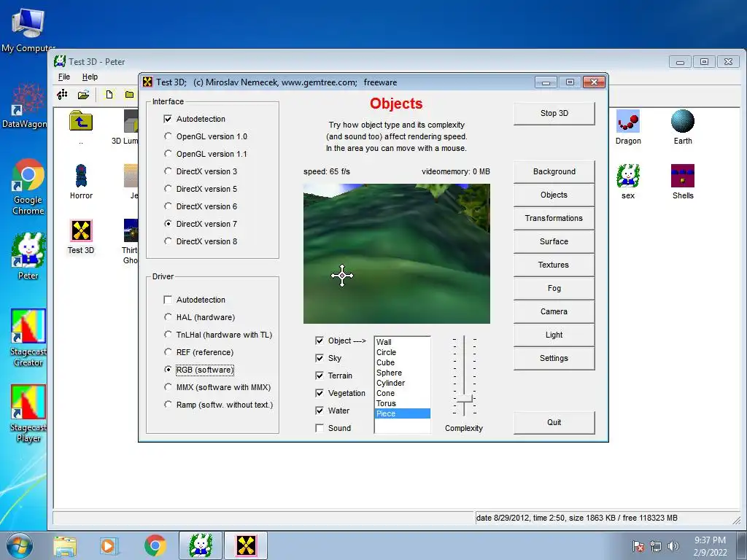The height and width of the screenshot is (560, 747).
Task: Open the Camera section
Action: (554, 311)
